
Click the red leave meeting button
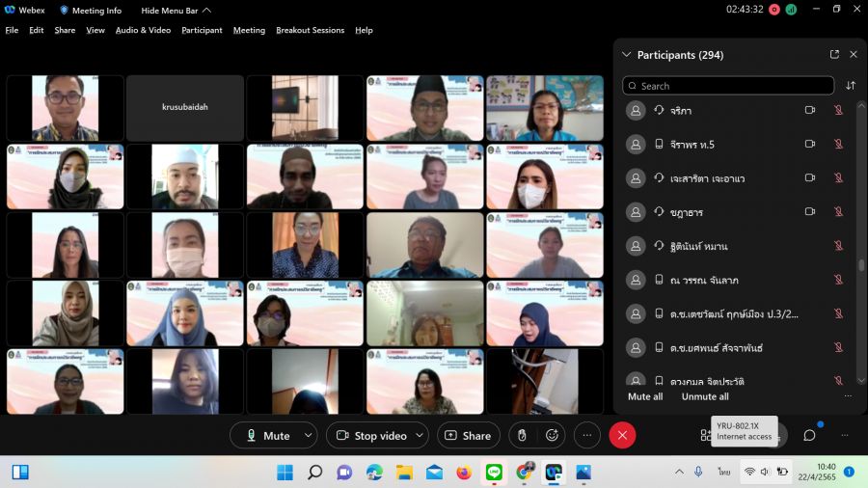pyautogui.click(x=622, y=436)
